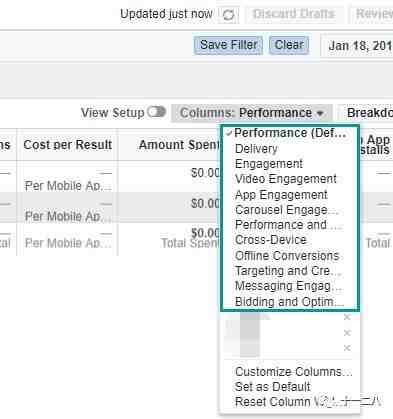Viewport: 393px width, 419px height.
Task: Open the Jan 18 date range picker
Action: pyautogui.click(x=357, y=46)
